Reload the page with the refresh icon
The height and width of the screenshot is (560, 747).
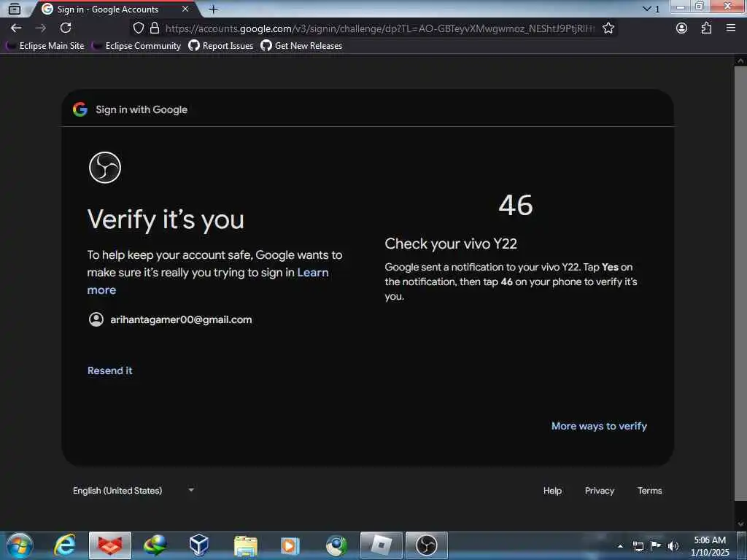66,28
